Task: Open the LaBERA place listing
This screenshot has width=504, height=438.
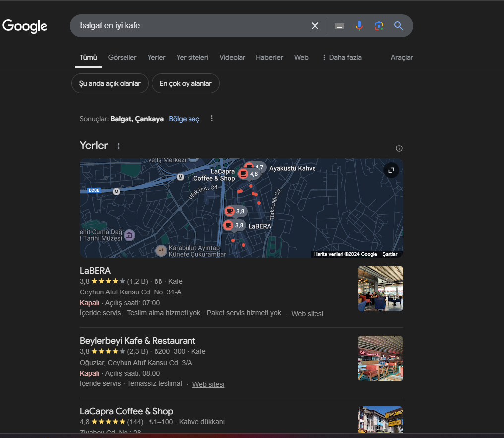Action: coord(95,271)
